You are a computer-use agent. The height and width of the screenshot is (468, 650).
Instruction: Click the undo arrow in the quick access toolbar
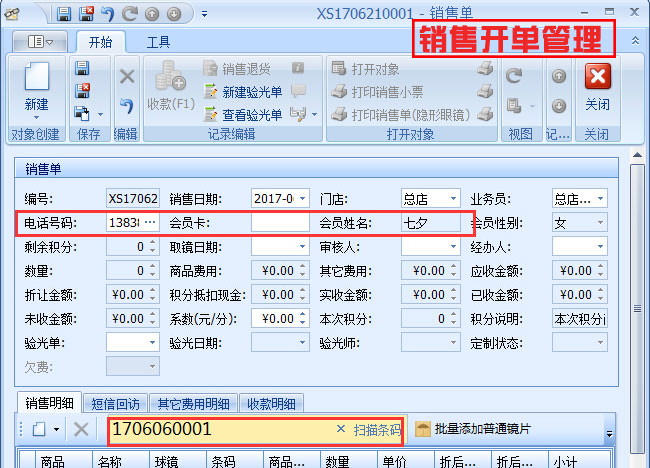(x=108, y=14)
